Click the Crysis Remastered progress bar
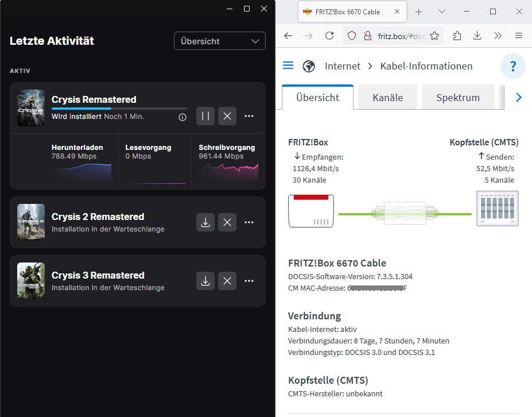This screenshot has height=417, width=532. (119, 108)
